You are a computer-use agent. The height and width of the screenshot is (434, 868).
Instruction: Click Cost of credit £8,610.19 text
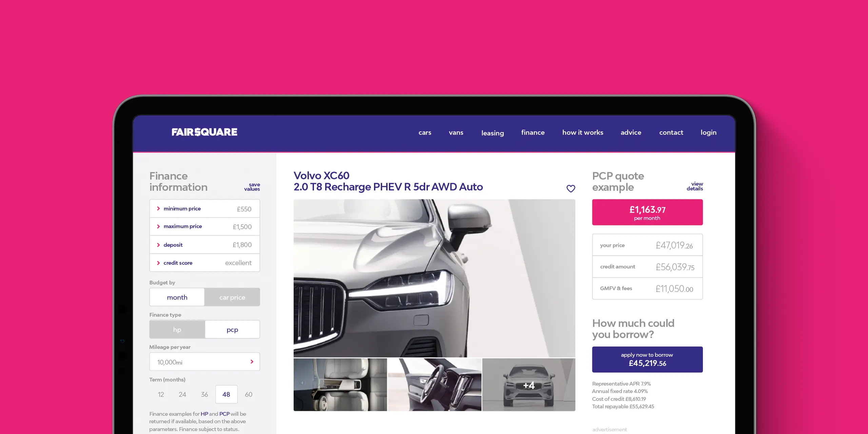coord(619,399)
